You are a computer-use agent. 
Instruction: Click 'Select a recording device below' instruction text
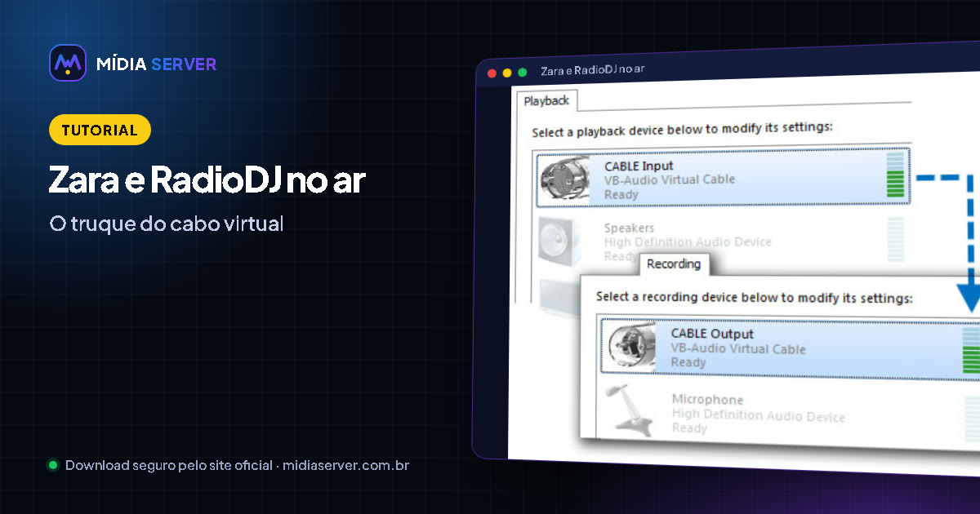(x=755, y=298)
